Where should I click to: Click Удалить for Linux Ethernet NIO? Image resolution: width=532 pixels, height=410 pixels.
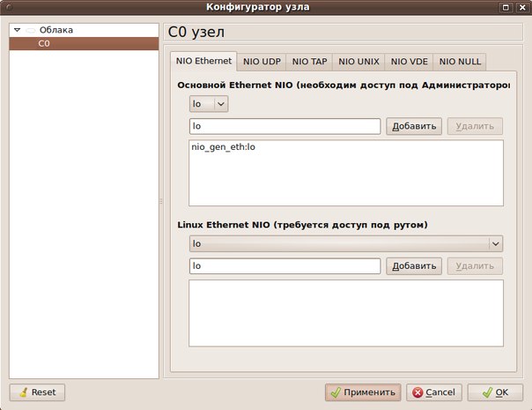(475, 266)
